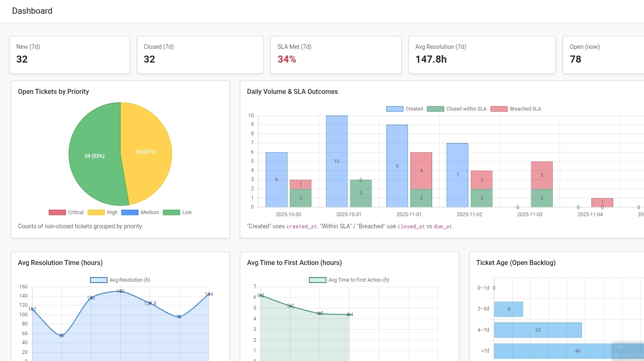Click the 150 peak point on resolution chart

pyautogui.click(x=121, y=291)
